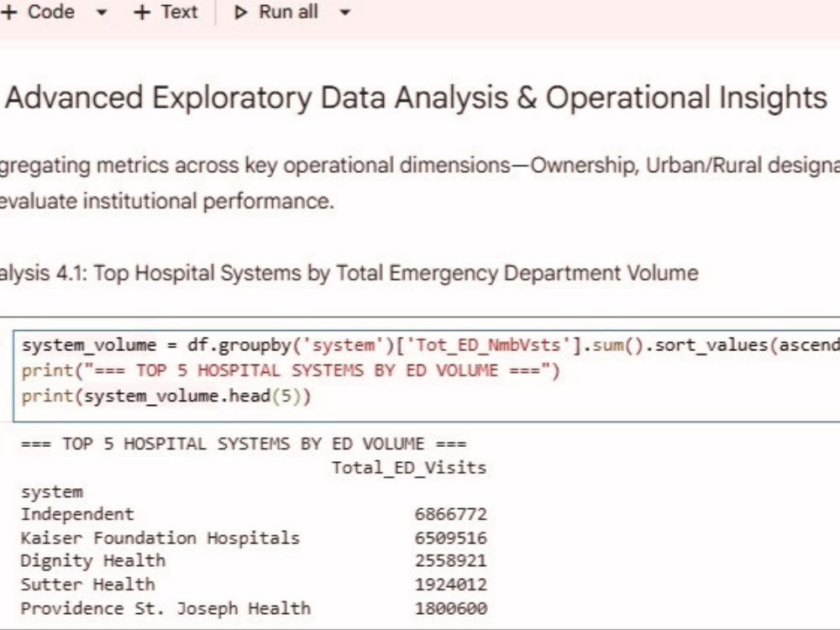Select Sutter Health row name

pos(88,585)
